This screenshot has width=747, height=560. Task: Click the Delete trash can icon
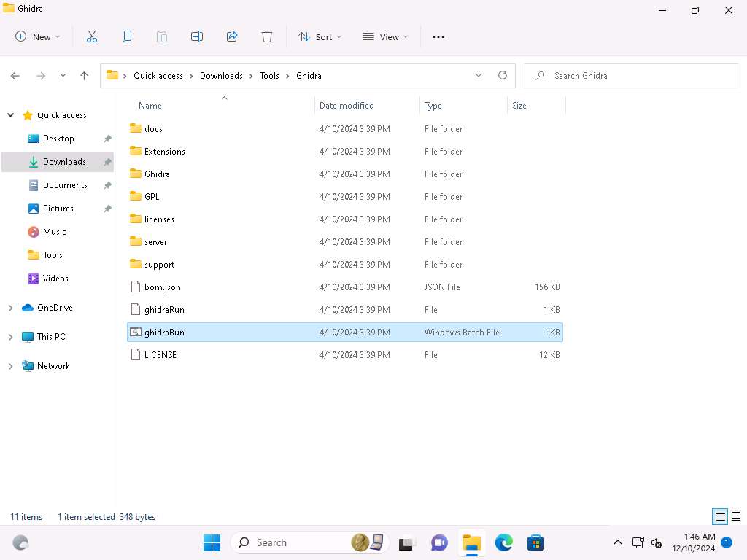pyautogui.click(x=267, y=36)
